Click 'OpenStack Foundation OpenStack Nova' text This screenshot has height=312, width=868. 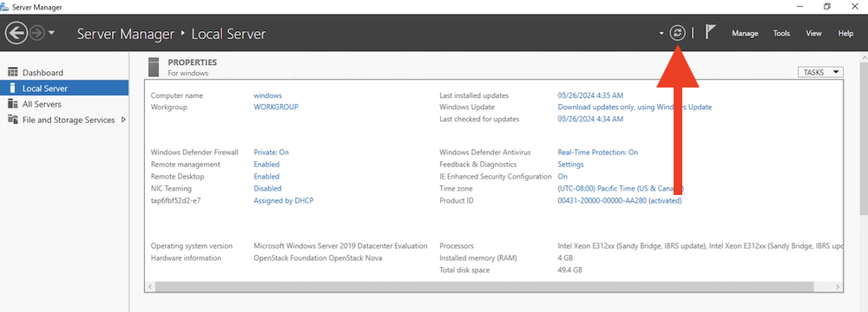pos(318,257)
